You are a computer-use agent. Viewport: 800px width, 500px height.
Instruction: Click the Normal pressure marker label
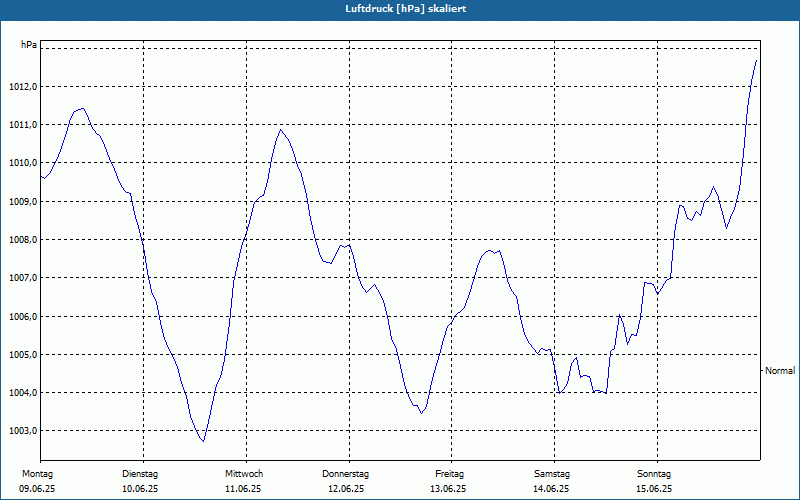pos(780,371)
